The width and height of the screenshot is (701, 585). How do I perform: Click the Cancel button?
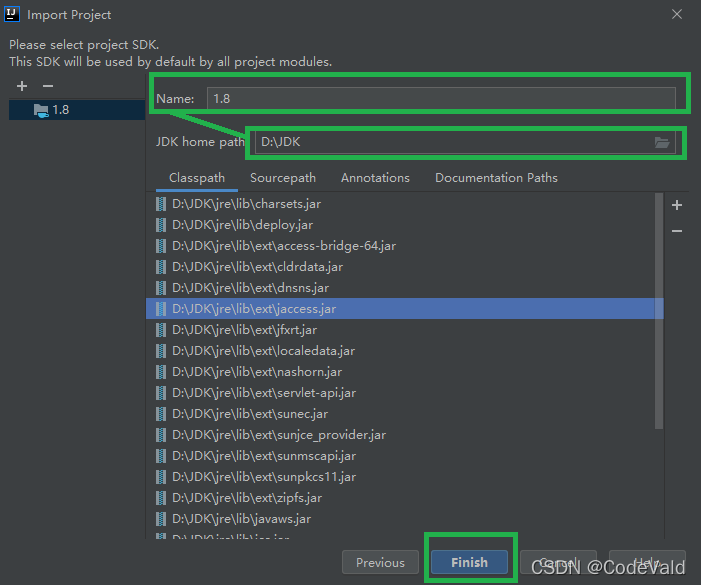(x=558, y=562)
